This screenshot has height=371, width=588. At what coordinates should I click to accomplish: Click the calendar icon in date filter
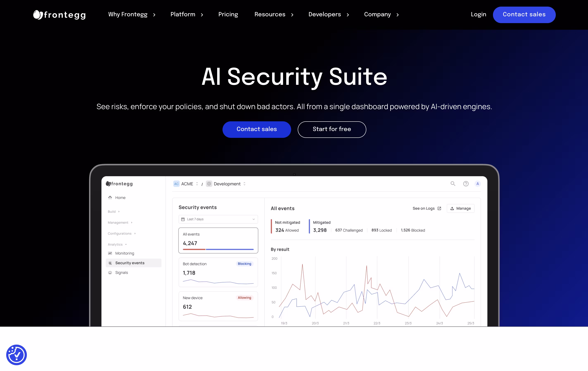click(183, 219)
